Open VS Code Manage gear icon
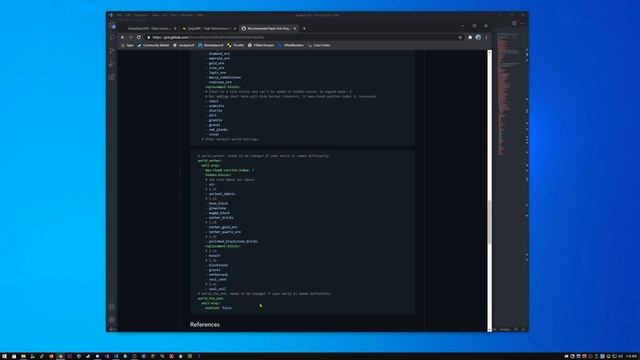The height and width of the screenshot is (360, 640). (x=112, y=319)
